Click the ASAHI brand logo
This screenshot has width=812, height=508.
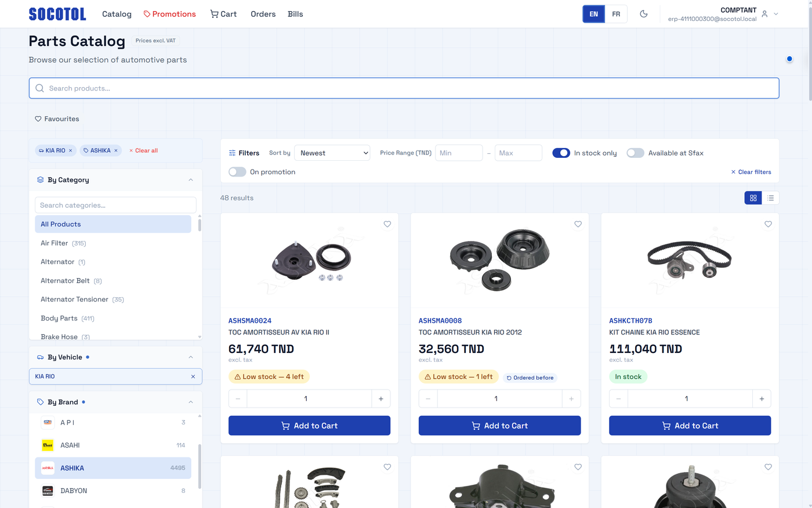48,445
